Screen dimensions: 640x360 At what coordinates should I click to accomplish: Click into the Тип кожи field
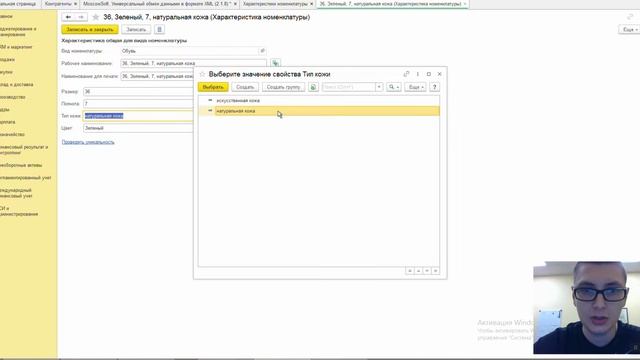[x=138, y=116]
